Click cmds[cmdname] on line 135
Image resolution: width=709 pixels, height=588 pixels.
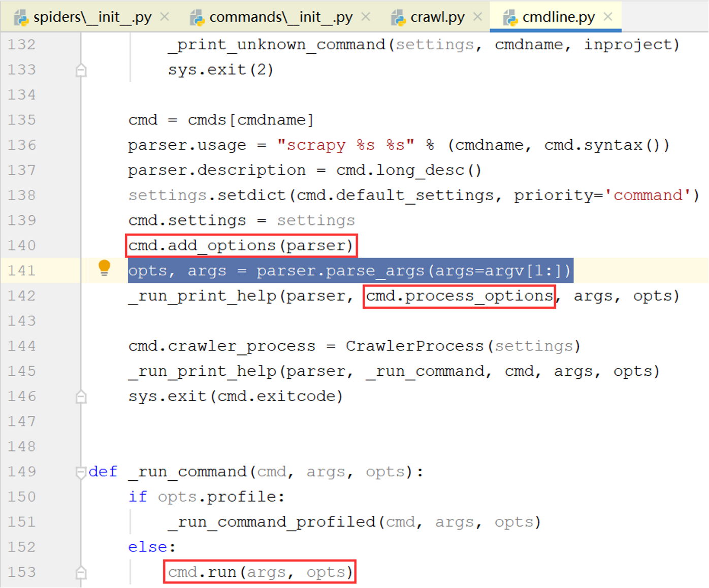(251, 120)
